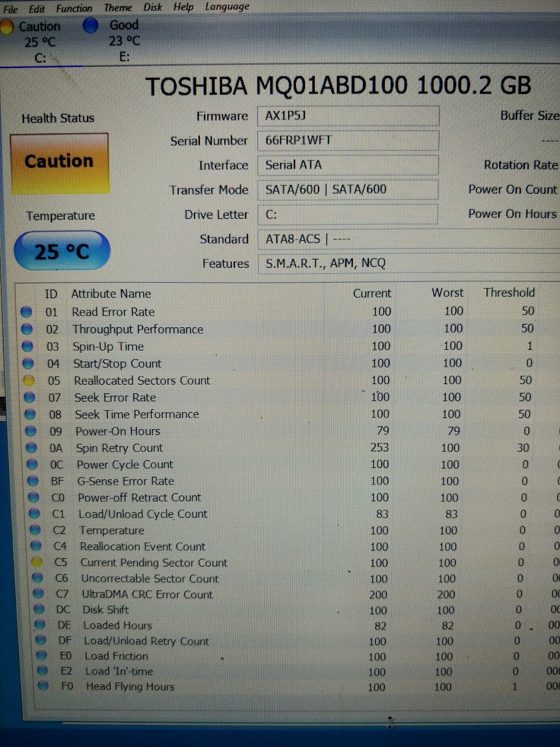Viewport: 560px width, 747px height.
Task: Click blue status dot for G-Sense Error Rate
Action: point(33,481)
